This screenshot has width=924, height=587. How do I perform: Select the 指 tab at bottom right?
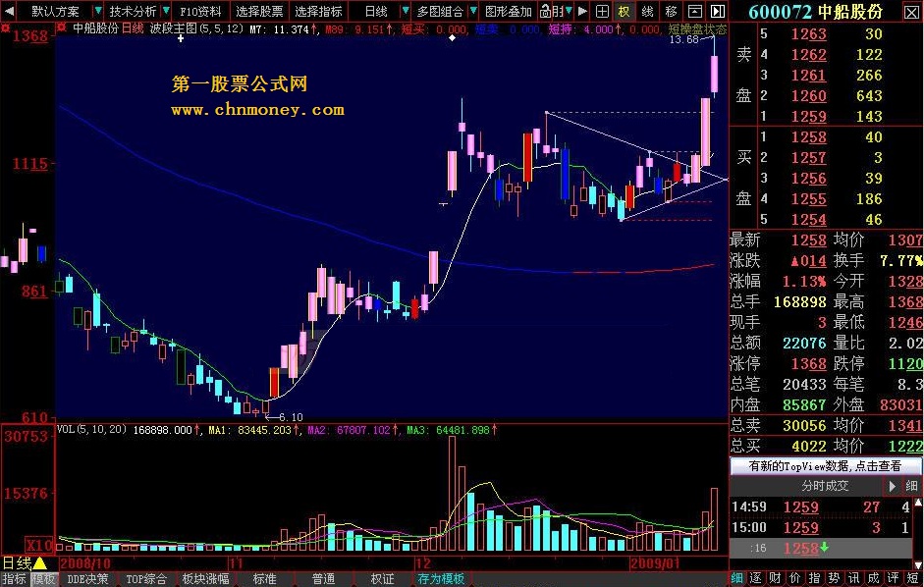point(815,578)
